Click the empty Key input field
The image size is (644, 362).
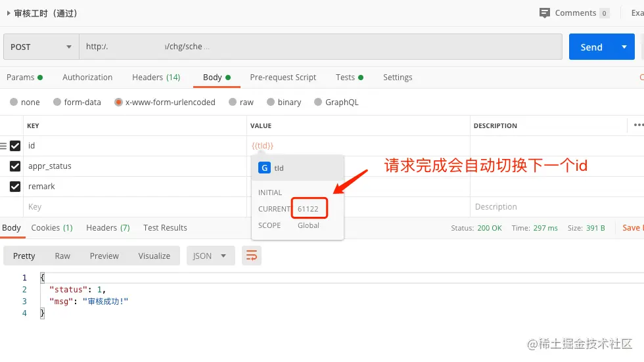tap(135, 207)
